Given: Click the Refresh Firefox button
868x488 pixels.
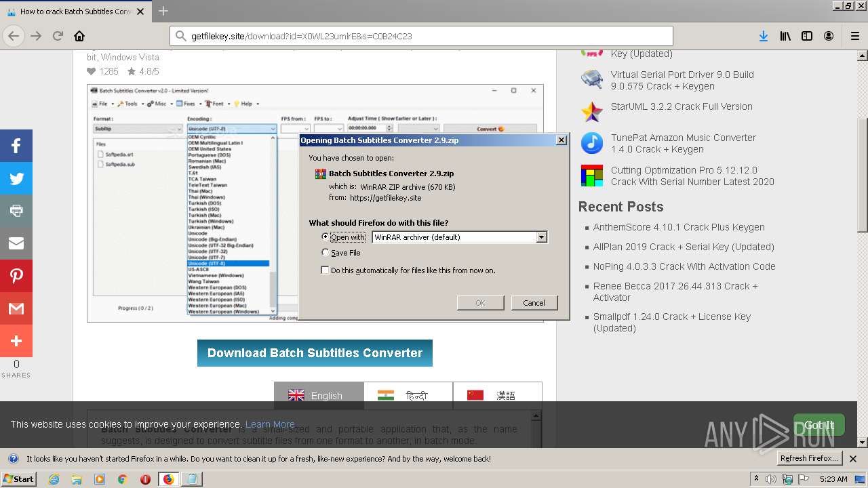Looking at the screenshot, I should point(810,459).
